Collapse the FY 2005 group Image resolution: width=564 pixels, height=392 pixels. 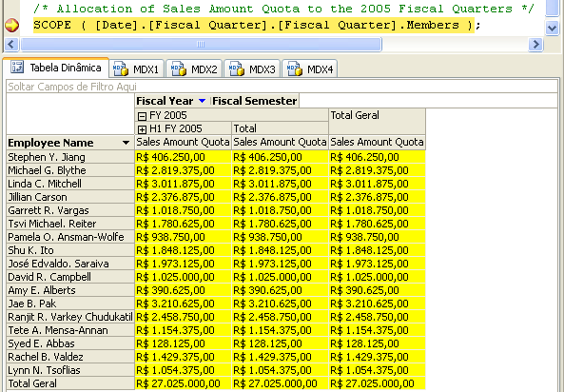(142, 116)
